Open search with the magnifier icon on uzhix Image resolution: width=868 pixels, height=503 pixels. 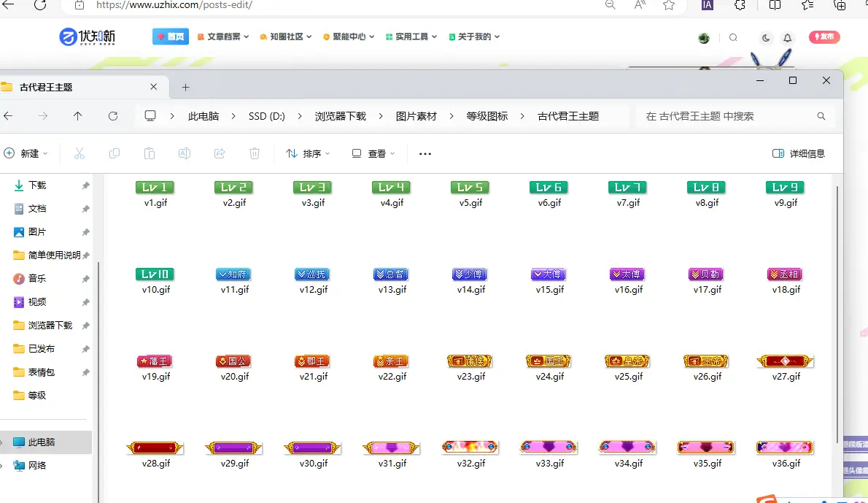click(733, 37)
